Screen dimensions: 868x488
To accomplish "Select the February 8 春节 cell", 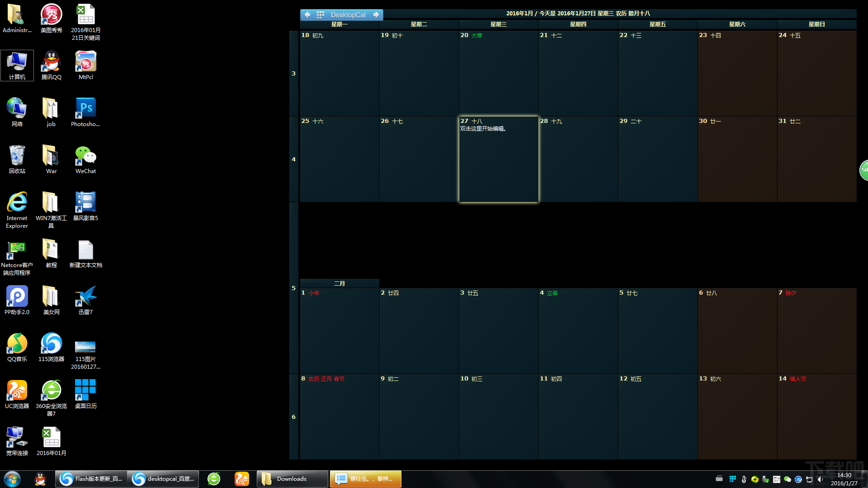I will pyautogui.click(x=340, y=417).
